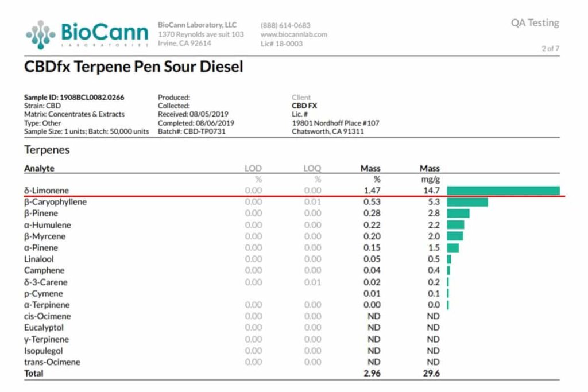The width and height of the screenshot is (588, 392).
Task: Click the title CBDfx Terpene Pen Sour Diesel
Action: [x=133, y=67]
